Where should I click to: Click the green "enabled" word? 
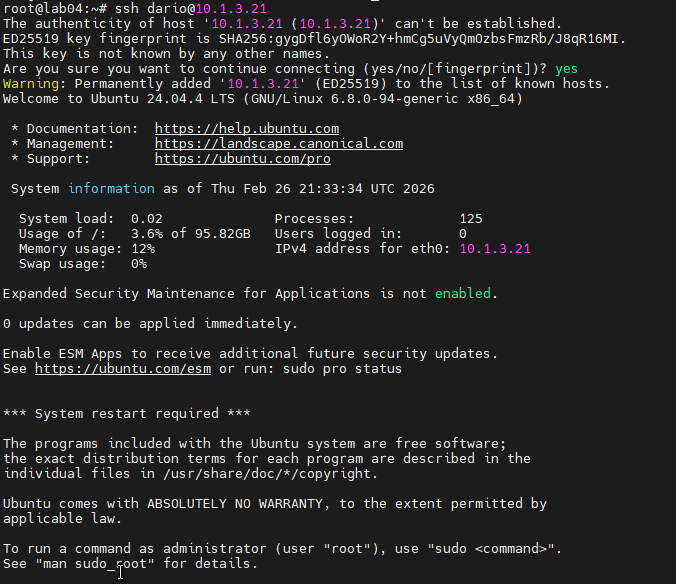[x=462, y=294]
